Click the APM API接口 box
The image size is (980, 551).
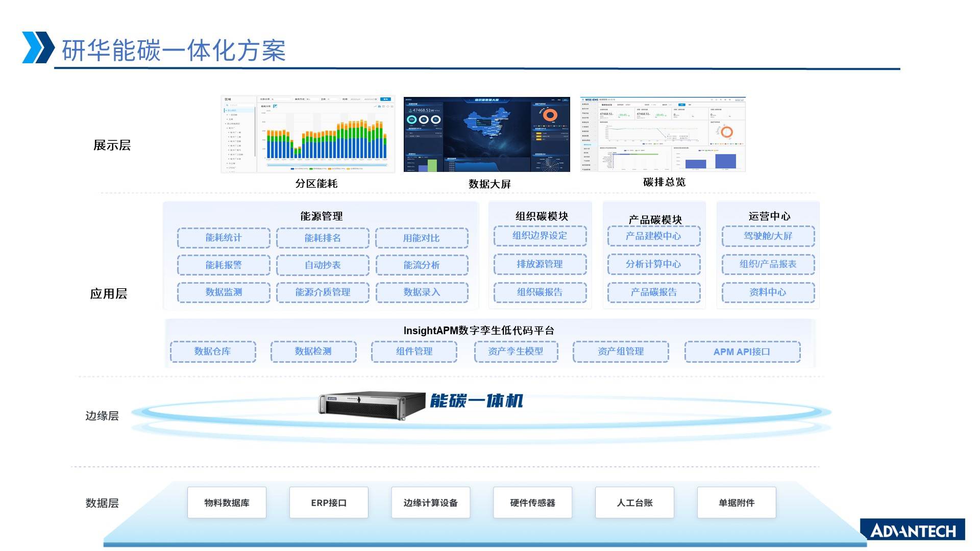coord(742,352)
